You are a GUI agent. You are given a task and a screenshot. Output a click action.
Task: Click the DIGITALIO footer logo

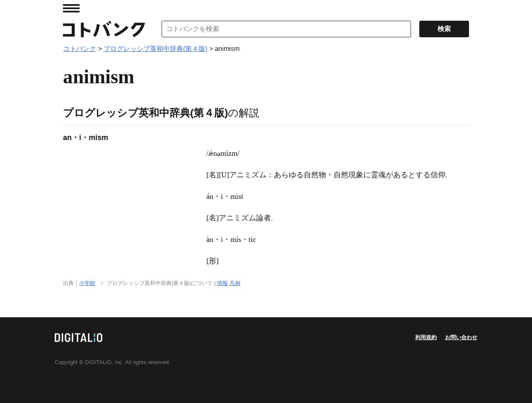pyautogui.click(x=78, y=338)
